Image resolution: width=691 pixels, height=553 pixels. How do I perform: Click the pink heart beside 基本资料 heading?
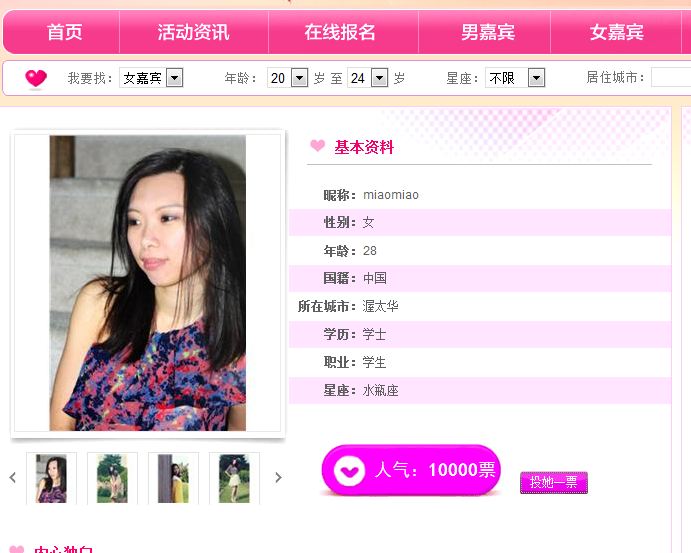317,146
